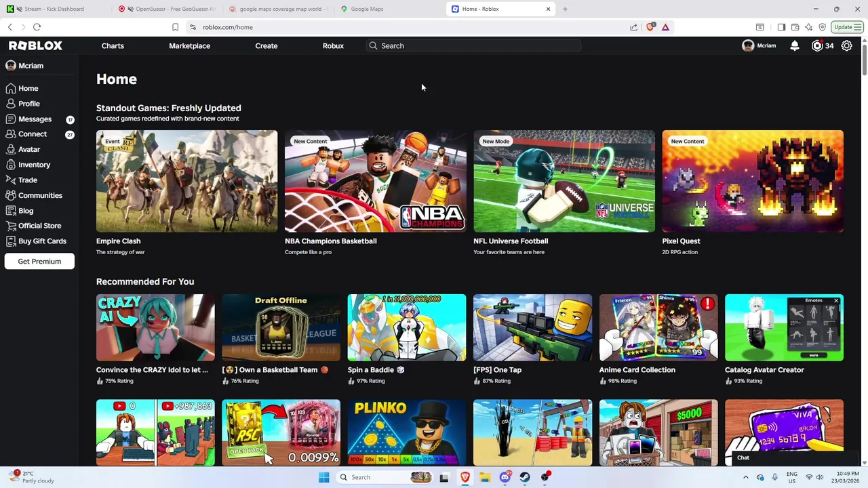This screenshot has height=488, width=868.
Task: Open Own a Basketball Team game
Action: [x=281, y=327]
